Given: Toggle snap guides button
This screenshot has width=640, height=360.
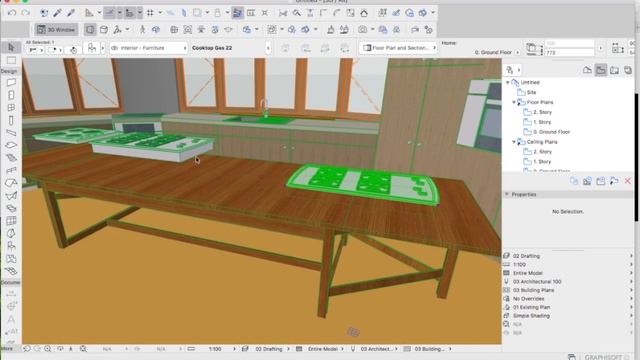Looking at the screenshot, I should (130, 13).
